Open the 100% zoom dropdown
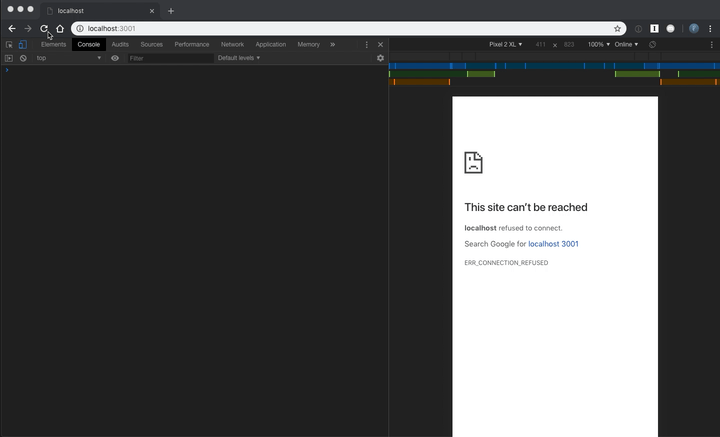The height and width of the screenshot is (437, 720). [x=599, y=45]
